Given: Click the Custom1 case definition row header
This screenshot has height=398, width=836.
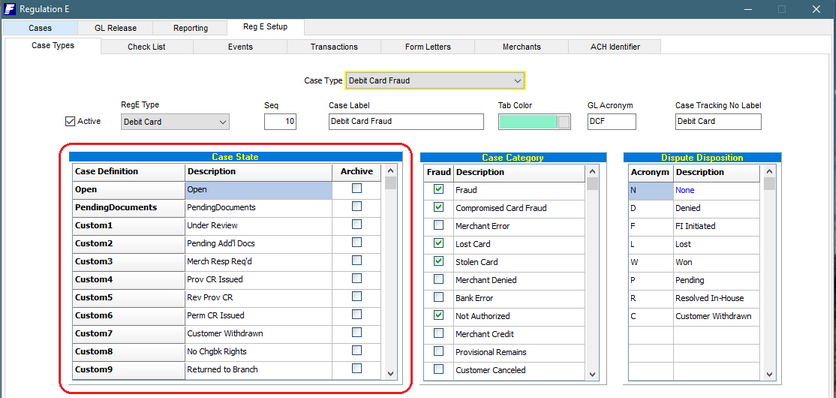Looking at the screenshot, I should pos(128,226).
